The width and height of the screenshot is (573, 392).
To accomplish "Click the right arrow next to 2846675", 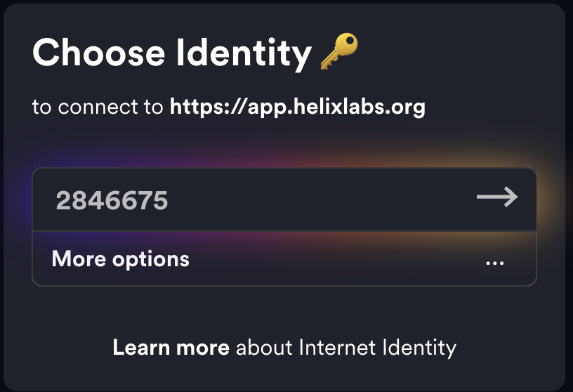I will pyautogui.click(x=497, y=197).
